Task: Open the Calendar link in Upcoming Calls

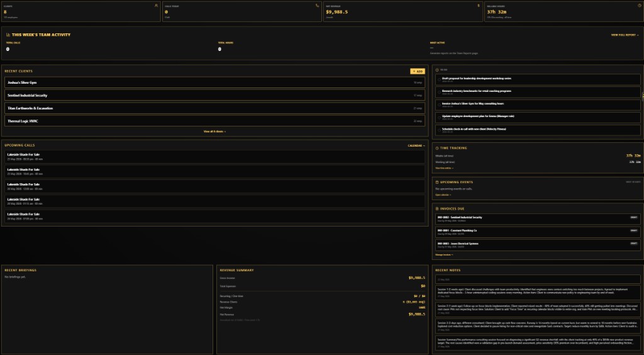Action: [416, 145]
